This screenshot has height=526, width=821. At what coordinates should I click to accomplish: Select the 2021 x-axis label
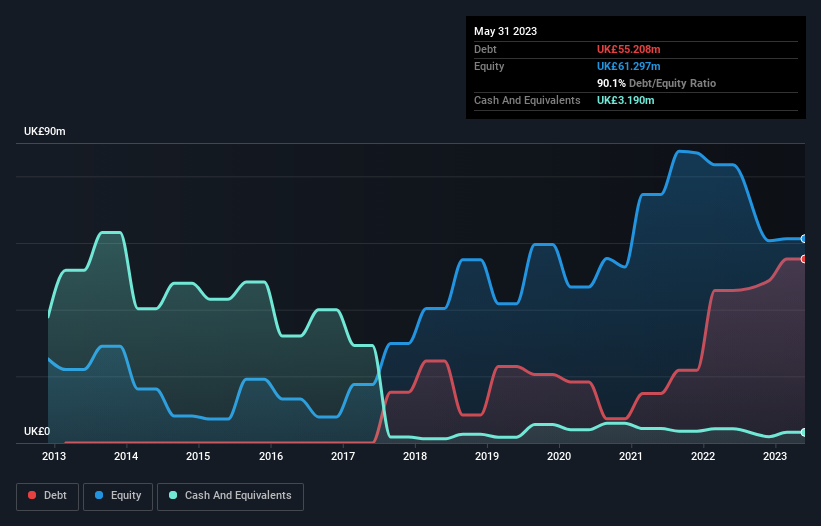(631, 456)
